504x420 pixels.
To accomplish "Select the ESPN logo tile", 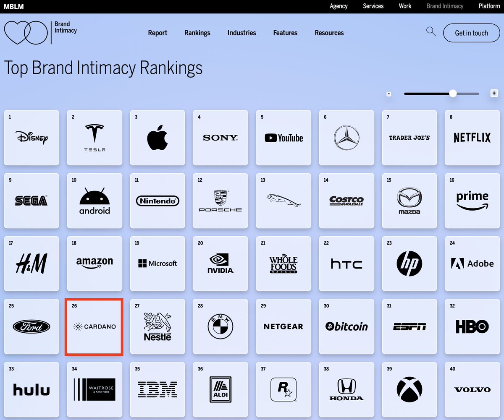I will (x=409, y=326).
